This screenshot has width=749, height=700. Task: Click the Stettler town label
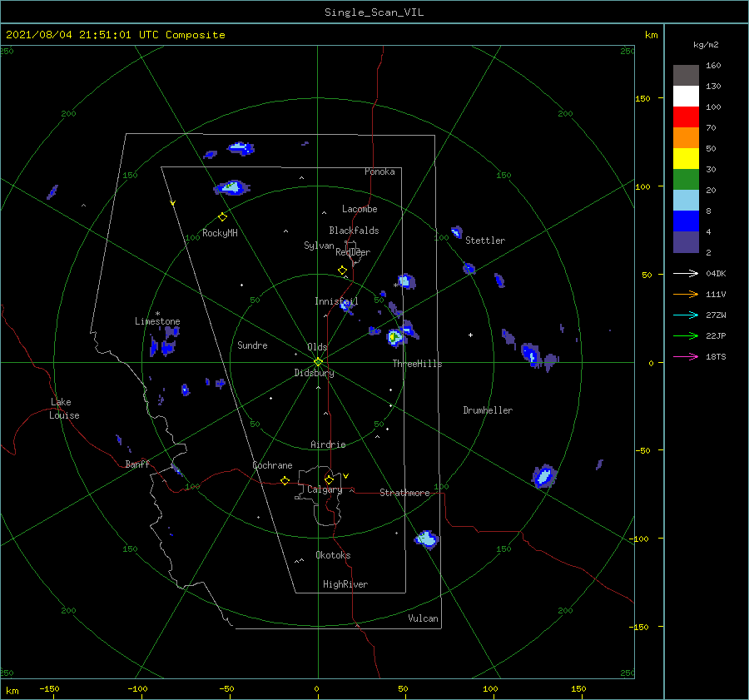pyautogui.click(x=485, y=241)
